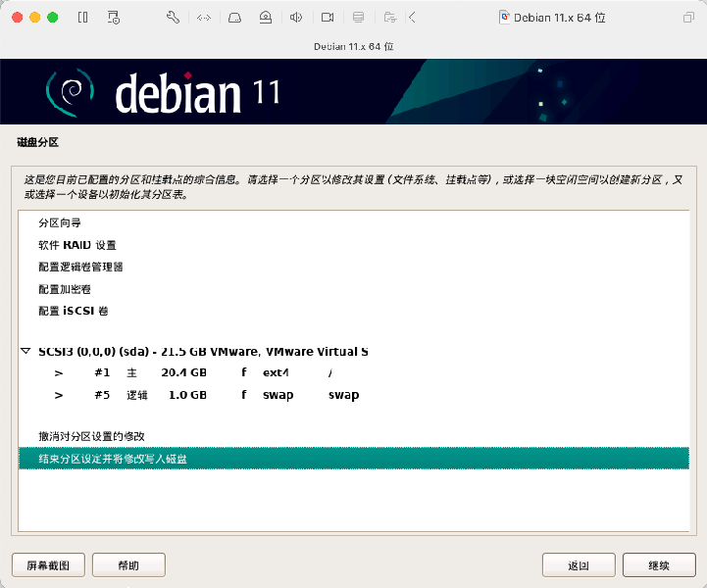Click the shared folders icon
This screenshot has height=588, width=707.
pos(390,18)
